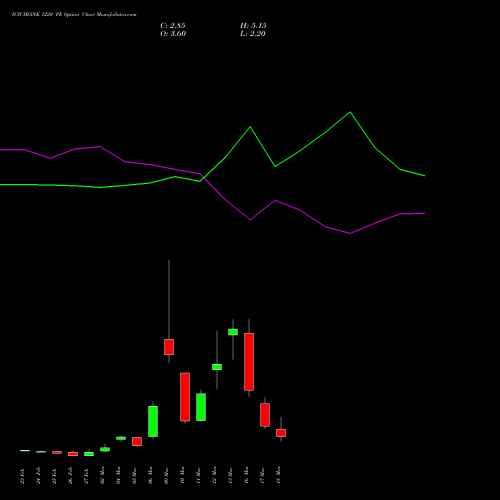Viewport: 500px width, 500px height.
Task: Click the 04 Mar date label
Action: point(118,475)
